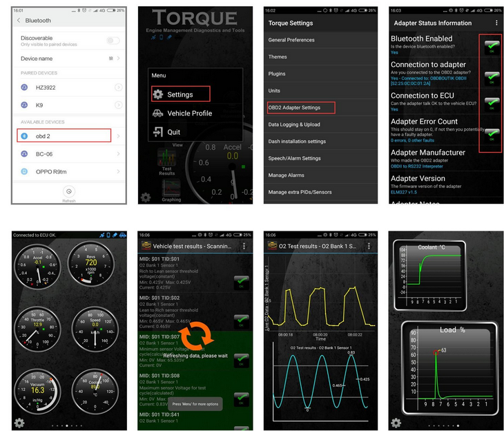This screenshot has width=504, height=431.
Task: Tap the Vacuum gauge showing 16.3
Action: point(37,390)
